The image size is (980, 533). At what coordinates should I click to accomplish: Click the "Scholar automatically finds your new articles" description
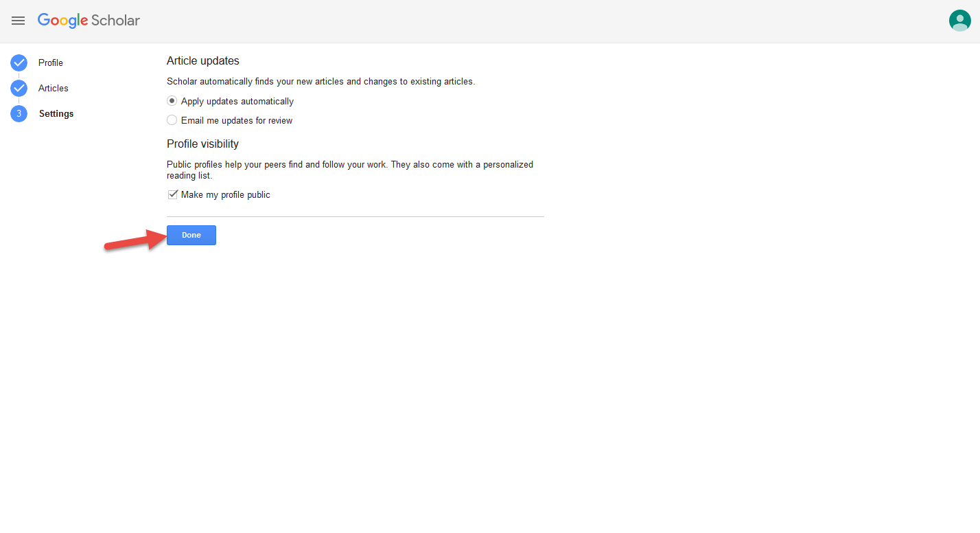click(320, 82)
